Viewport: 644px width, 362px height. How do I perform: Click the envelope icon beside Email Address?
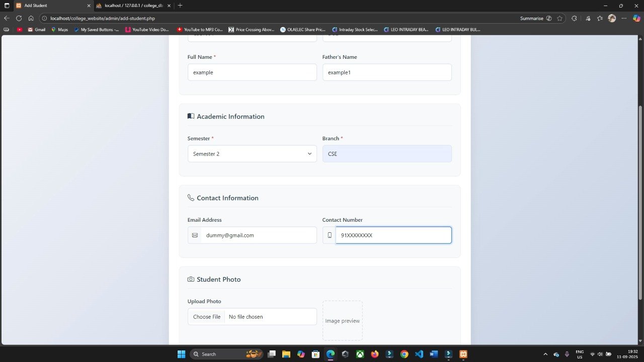[195, 235]
